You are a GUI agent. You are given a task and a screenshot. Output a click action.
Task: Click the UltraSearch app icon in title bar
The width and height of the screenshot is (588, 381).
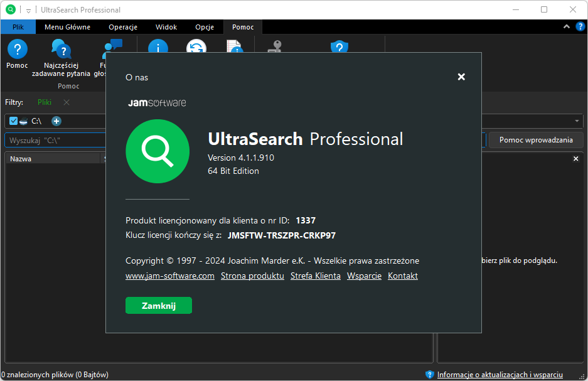pos(11,10)
